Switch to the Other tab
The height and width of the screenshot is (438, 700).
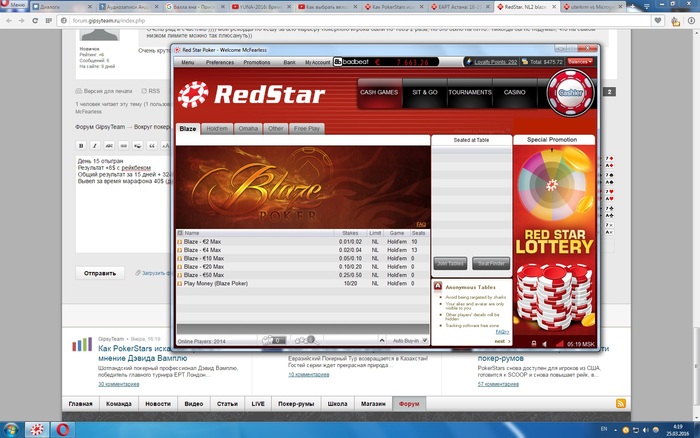point(275,129)
